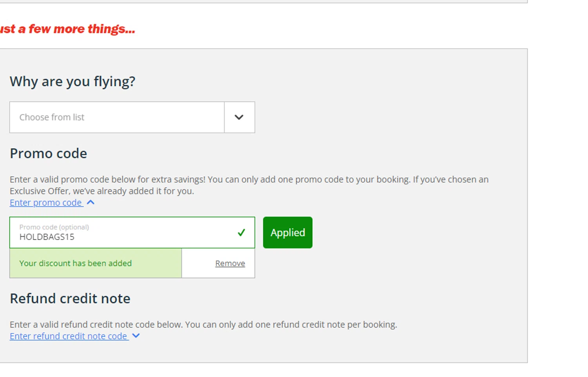The image size is (588, 377).
Task: Click the green checkmark in promo field
Action: (241, 232)
